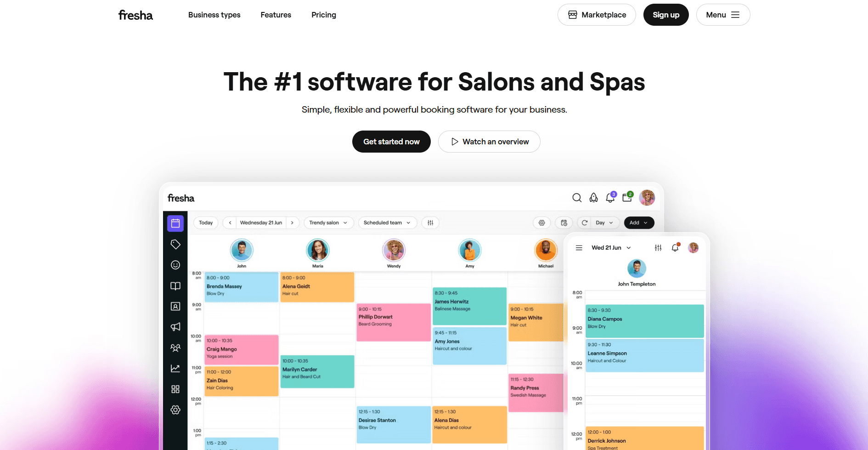
Task: Open Leanne Simpson Haircut and Colour appointment
Action: point(645,355)
